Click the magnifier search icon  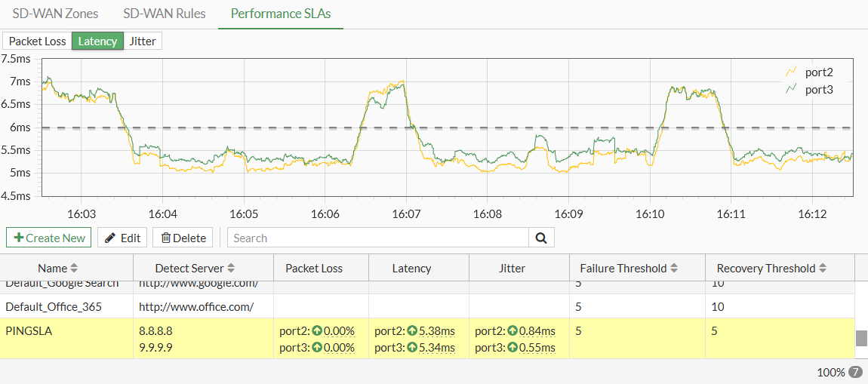(x=541, y=238)
